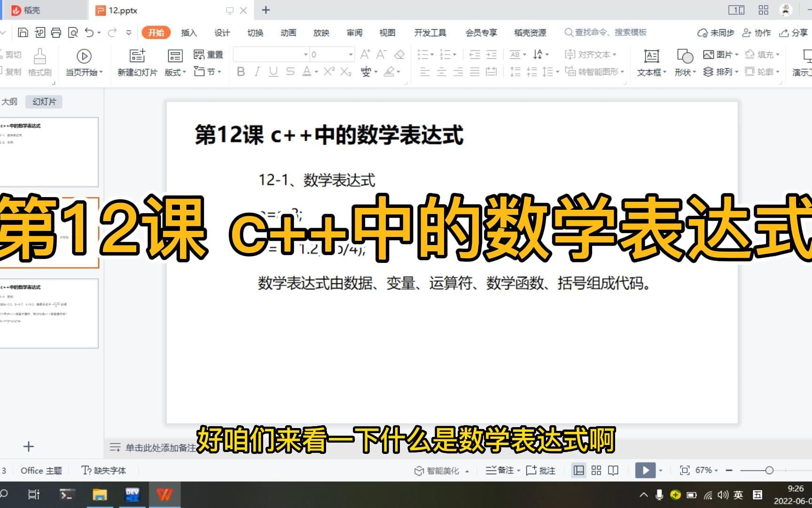Viewport: 812px width, 508px height.
Task: Switch to the 插入 ribbon tab
Action: point(188,32)
